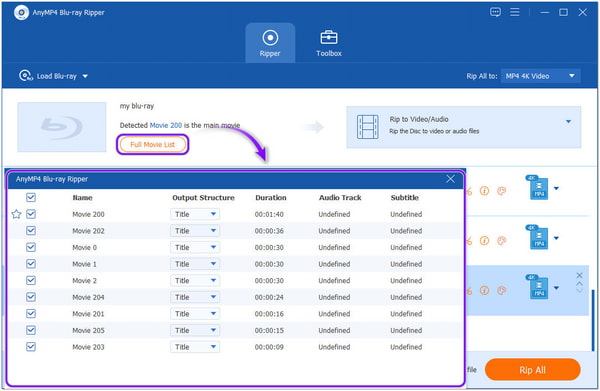
Task: Open Output Structure dropdown for Movie 2
Action: tap(195, 280)
